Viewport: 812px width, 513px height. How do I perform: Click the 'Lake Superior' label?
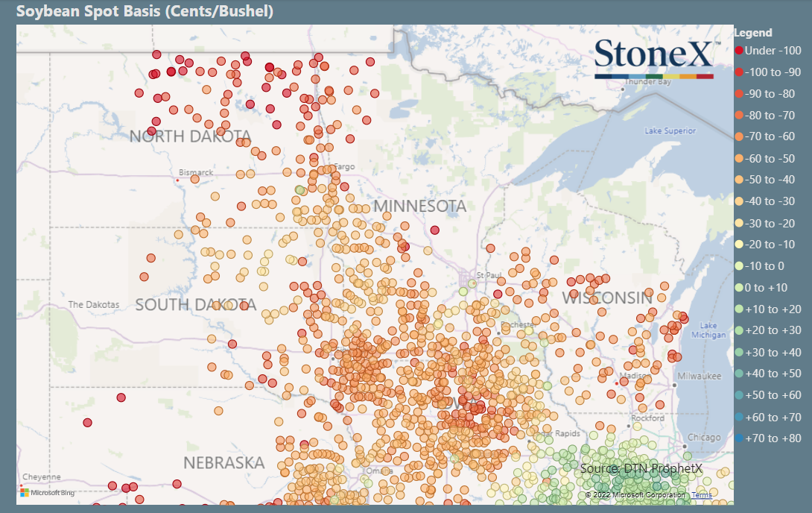click(x=670, y=131)
